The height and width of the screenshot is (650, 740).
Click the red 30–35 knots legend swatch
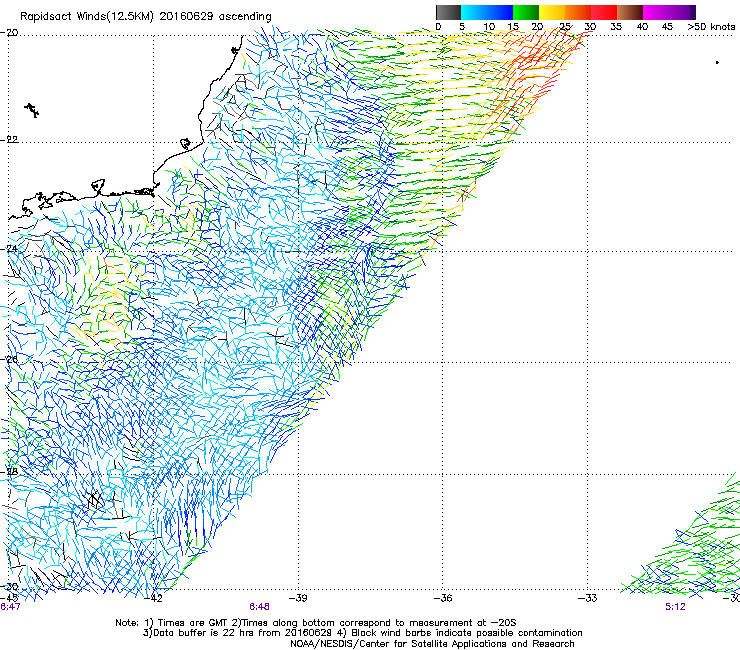604,12
